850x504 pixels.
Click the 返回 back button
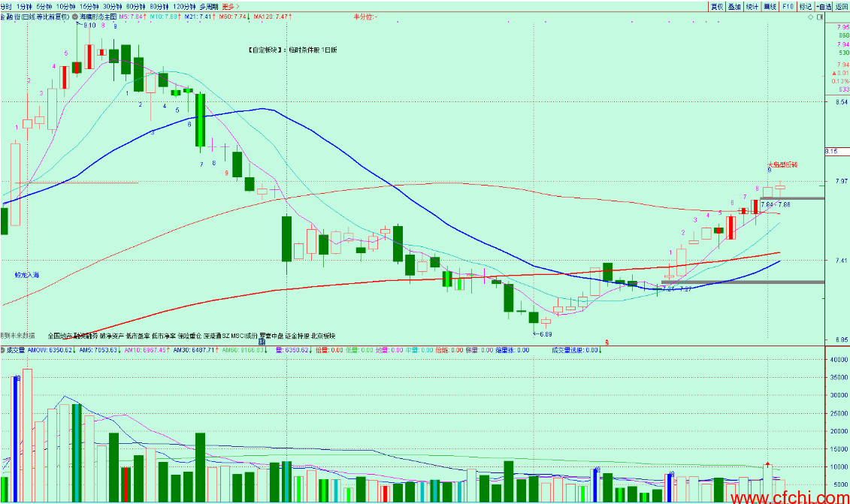(x=841, y=7)
